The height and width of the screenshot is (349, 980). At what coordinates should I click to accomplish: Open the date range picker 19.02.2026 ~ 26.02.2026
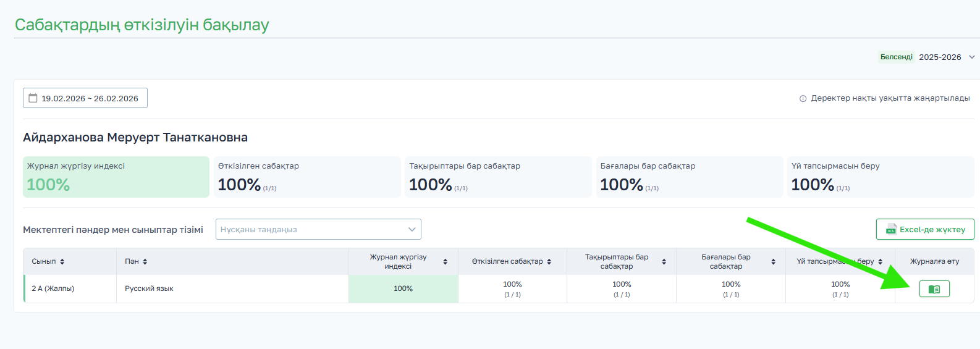(x=85, y=98)
